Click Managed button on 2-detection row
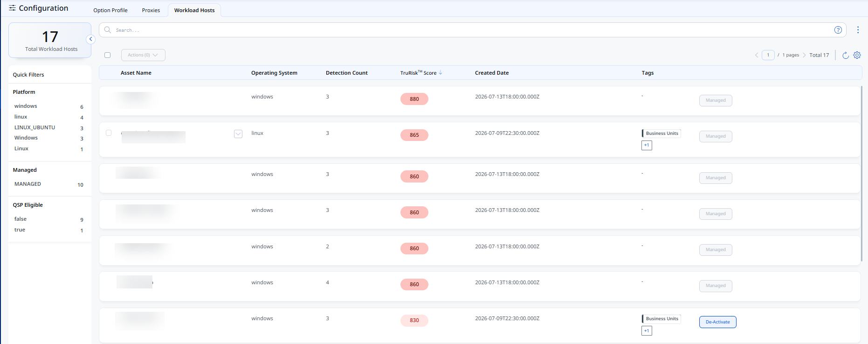The width and height of the screenshot is (868, 344). point(716,250)
